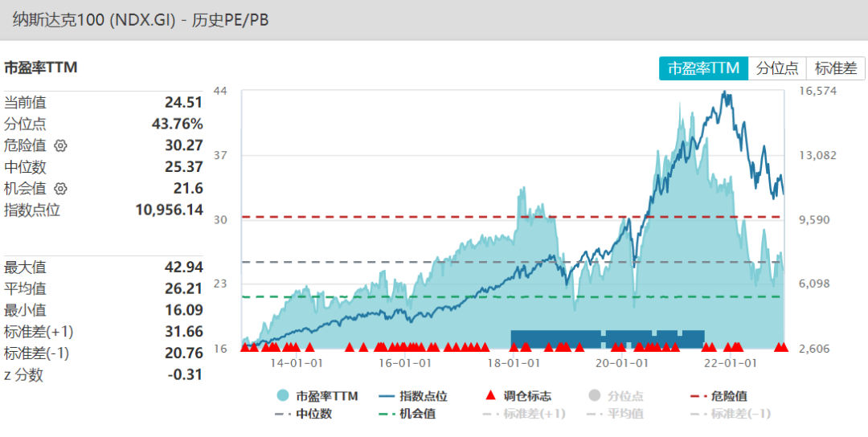Select the index level 10,956.14
The image size is (868, 437).
pyautogui.click(x=170, y=210)
